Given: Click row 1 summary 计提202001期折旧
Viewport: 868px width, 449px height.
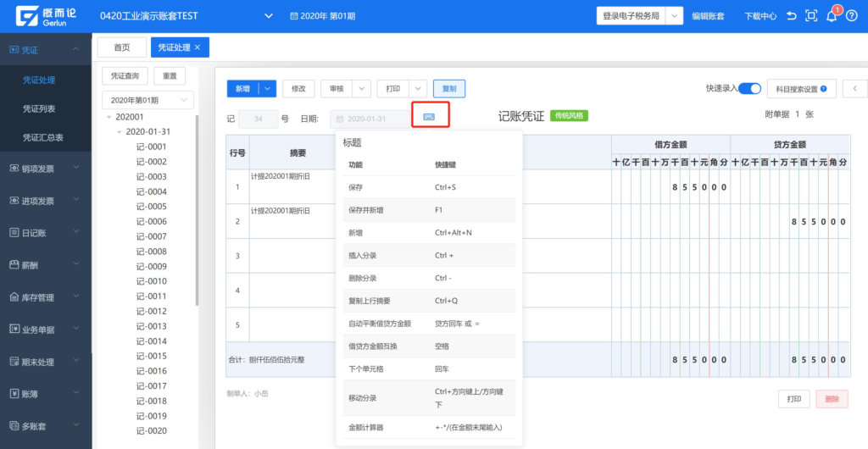Looking at the screenshot, I should (280, 176).
